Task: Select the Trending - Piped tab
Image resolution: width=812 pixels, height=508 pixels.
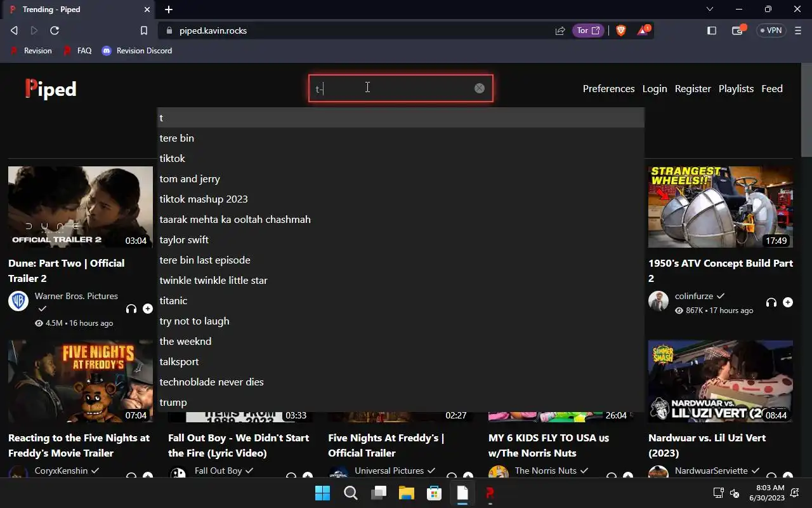Action: 77,10
